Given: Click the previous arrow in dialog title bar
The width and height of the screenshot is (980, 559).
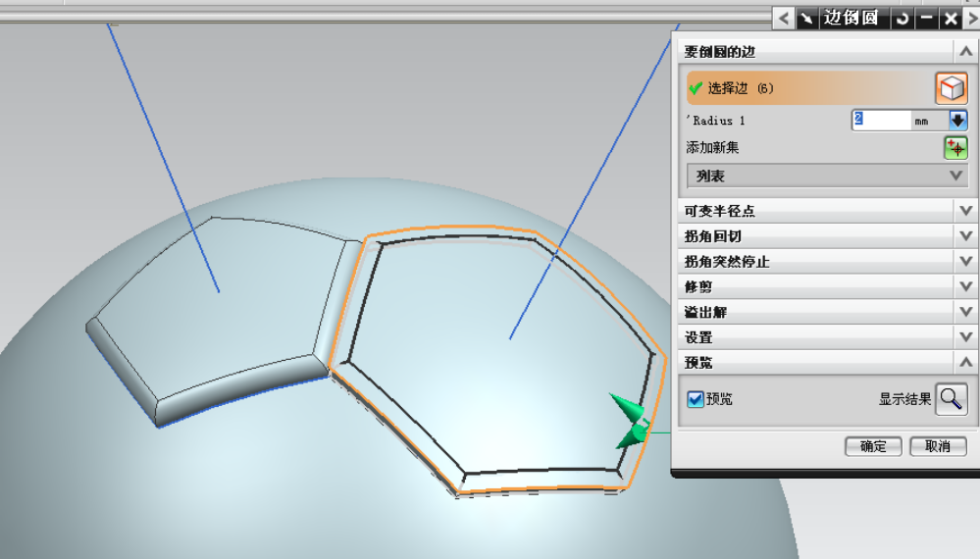Looking at the screenshot, I should (x=784, y=18).
